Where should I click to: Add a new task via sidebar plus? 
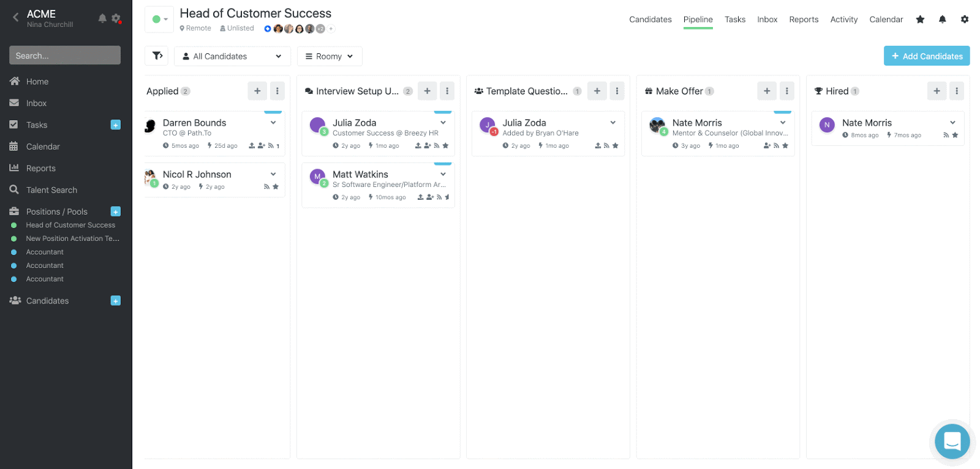115,124
